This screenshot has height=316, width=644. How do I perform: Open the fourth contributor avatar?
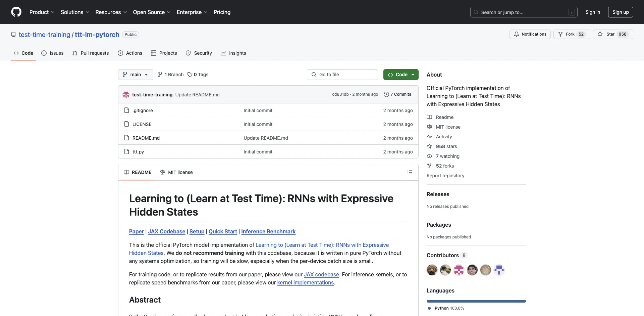[472, 270]
